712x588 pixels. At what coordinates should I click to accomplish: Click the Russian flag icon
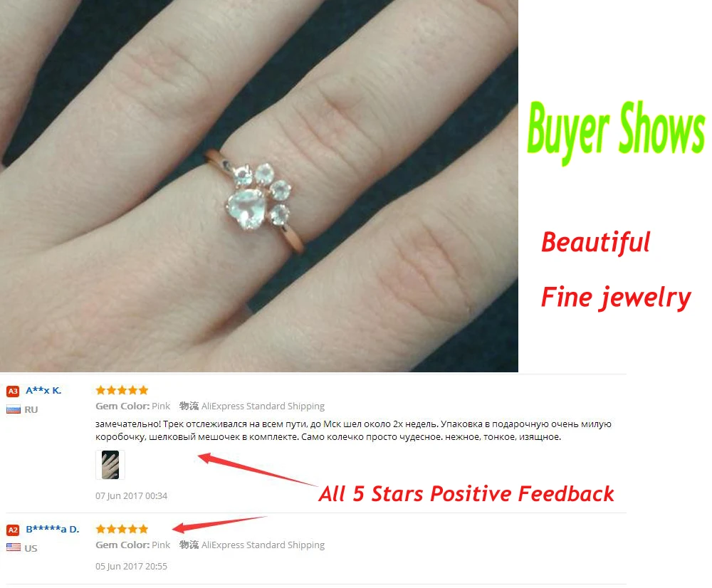coord(13,409)
